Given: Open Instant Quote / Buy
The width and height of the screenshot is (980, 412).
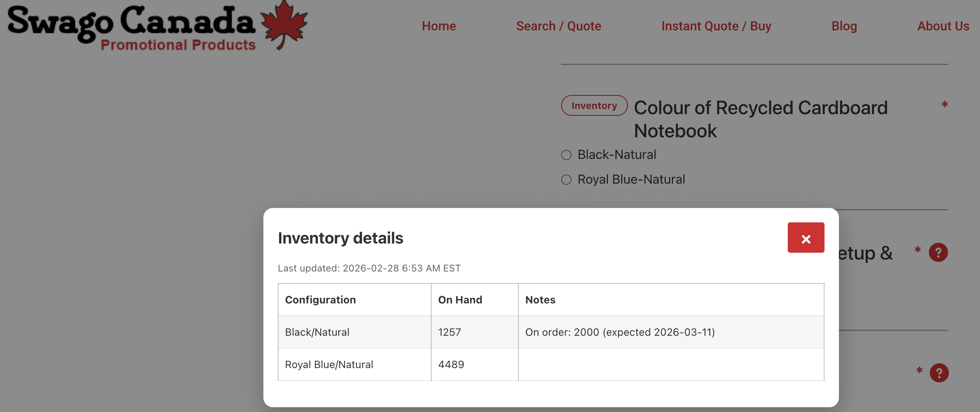Looking at the screenshot, I should [x=716, y=26].
